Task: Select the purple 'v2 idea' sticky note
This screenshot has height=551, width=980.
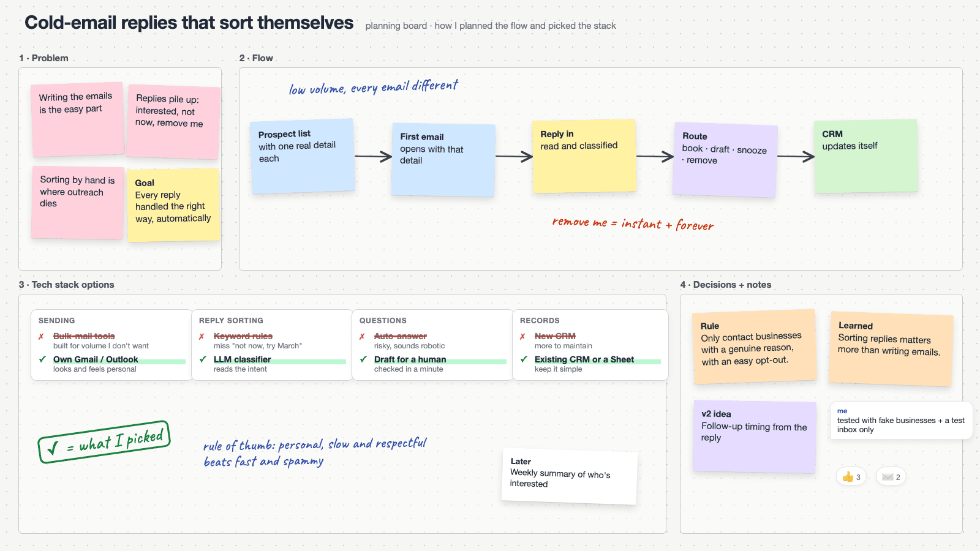Action: (x=755, y=437)
